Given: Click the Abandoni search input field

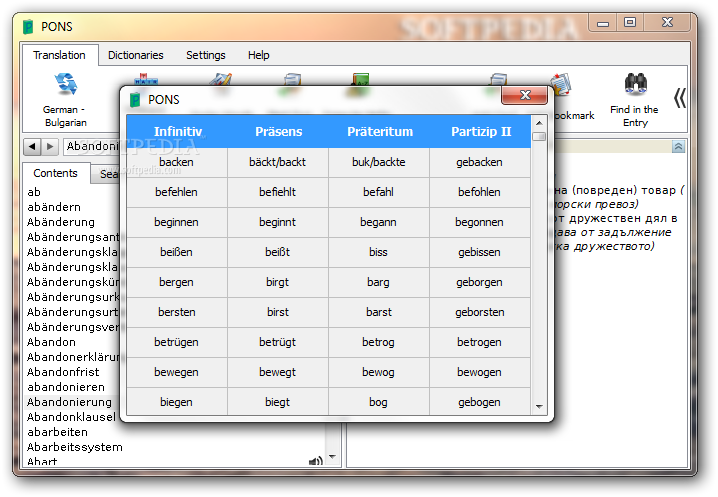Looking at the screenshot, I should coord(92,146).
